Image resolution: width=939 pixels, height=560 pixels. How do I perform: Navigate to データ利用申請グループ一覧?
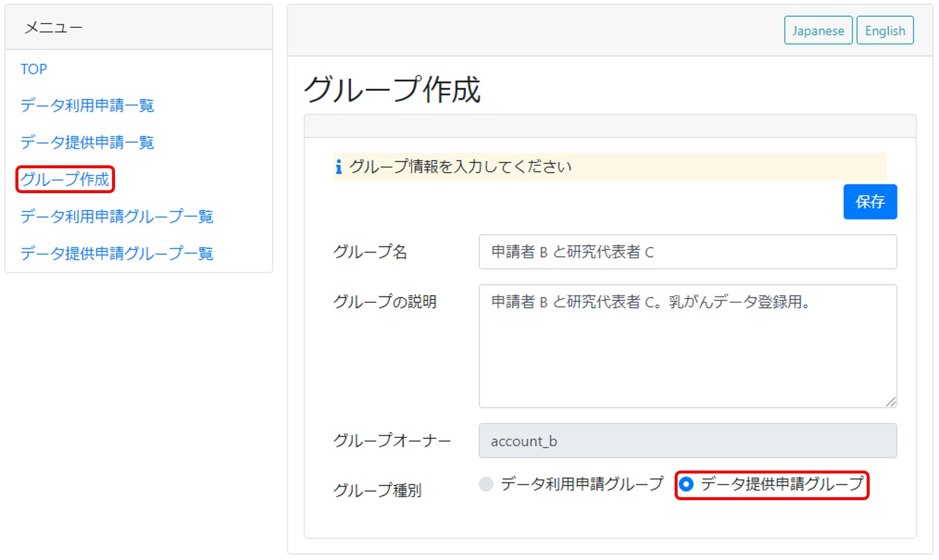tap(117, 216)
